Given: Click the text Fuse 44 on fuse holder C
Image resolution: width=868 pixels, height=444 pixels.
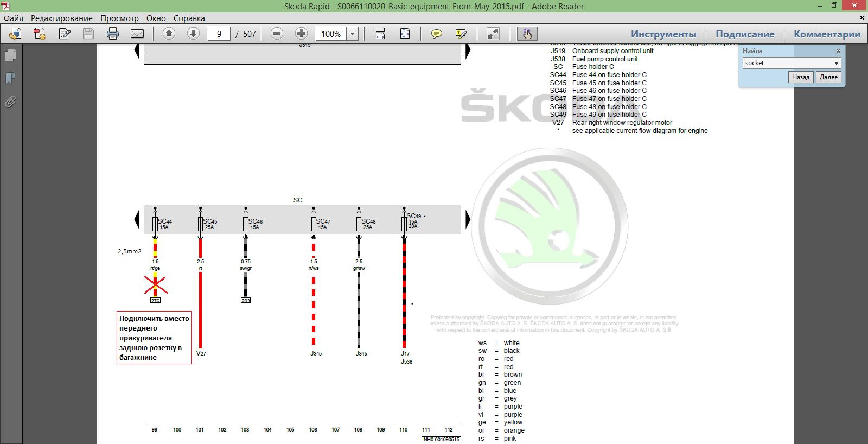Looking at the screenshot, I should coord(609,75).
